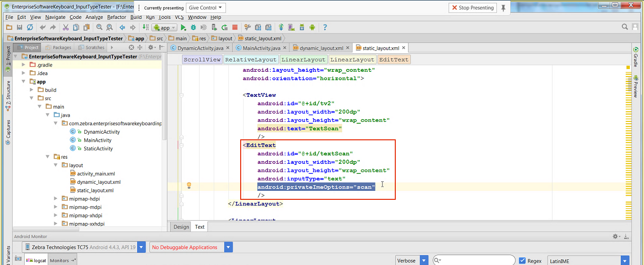This screenshot has width=644, height=265.
Task: Open the Refactor menu
Action: tap(116, 17)
